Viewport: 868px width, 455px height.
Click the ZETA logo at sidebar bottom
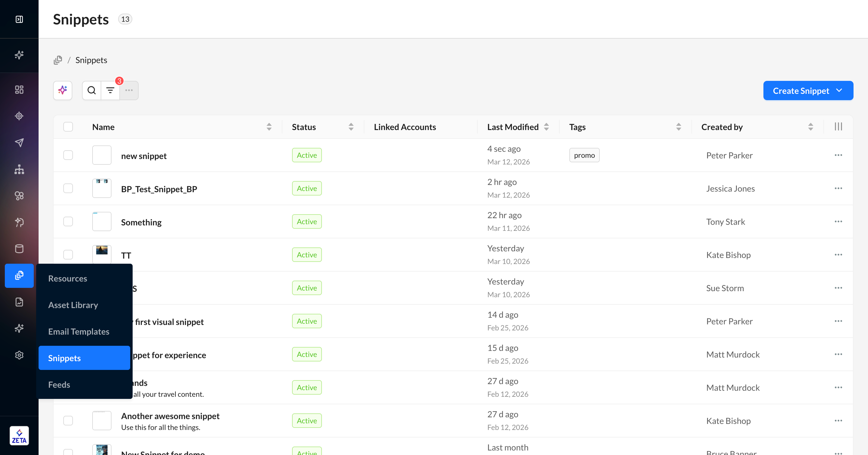tap(19, 435)
